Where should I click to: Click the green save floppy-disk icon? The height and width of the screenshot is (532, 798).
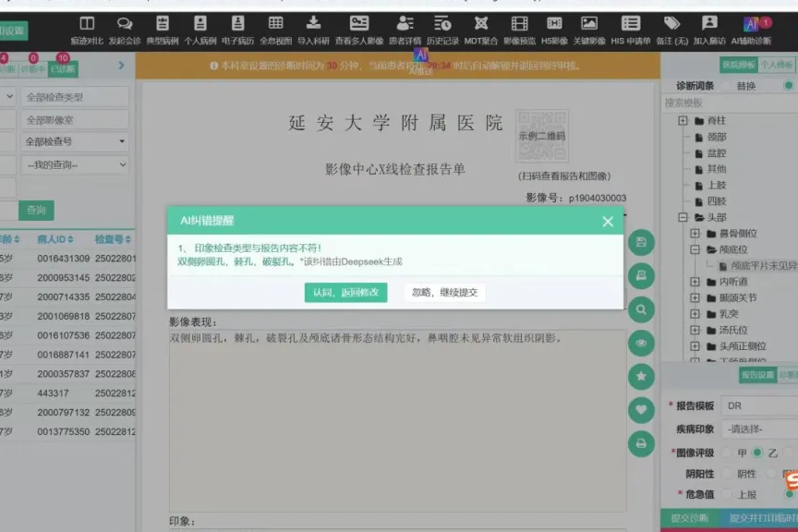[x=641, y=243]
